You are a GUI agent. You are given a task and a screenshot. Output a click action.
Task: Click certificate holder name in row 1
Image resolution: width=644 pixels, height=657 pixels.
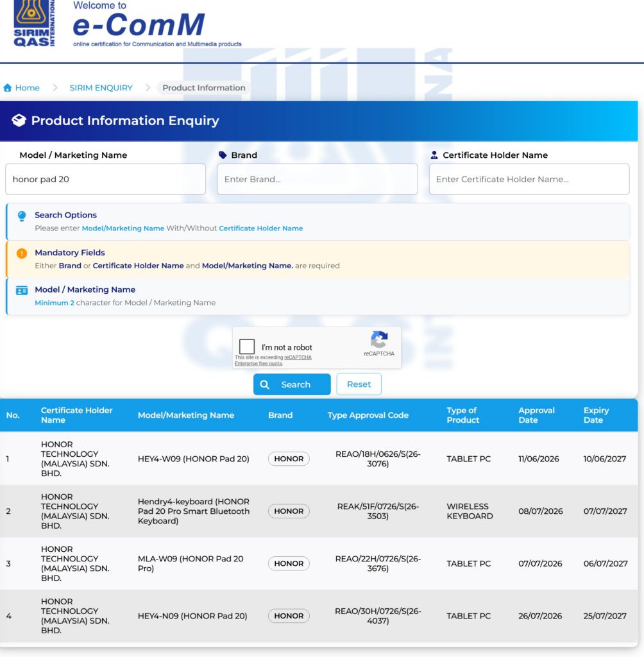coord(75,459)
